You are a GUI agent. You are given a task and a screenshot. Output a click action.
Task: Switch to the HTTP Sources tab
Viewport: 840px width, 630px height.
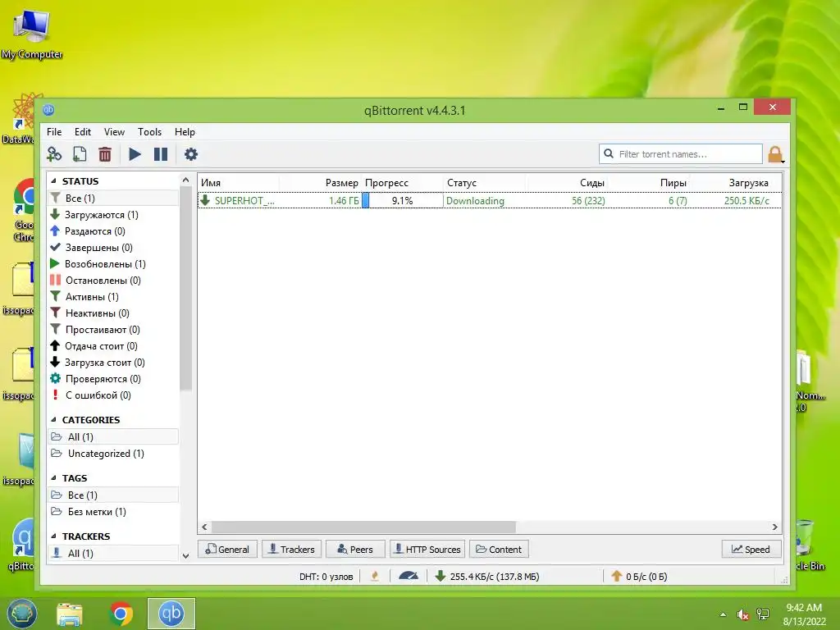[427, 549]
